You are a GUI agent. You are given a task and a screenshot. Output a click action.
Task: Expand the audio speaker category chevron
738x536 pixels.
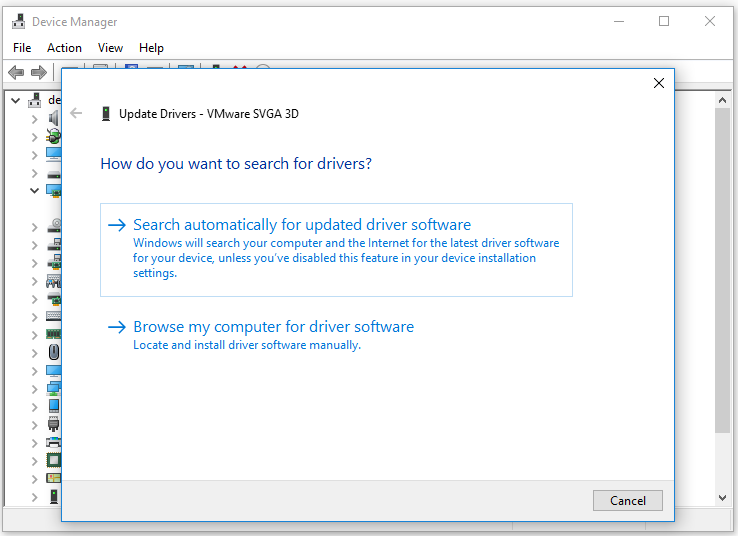point(34,119)
